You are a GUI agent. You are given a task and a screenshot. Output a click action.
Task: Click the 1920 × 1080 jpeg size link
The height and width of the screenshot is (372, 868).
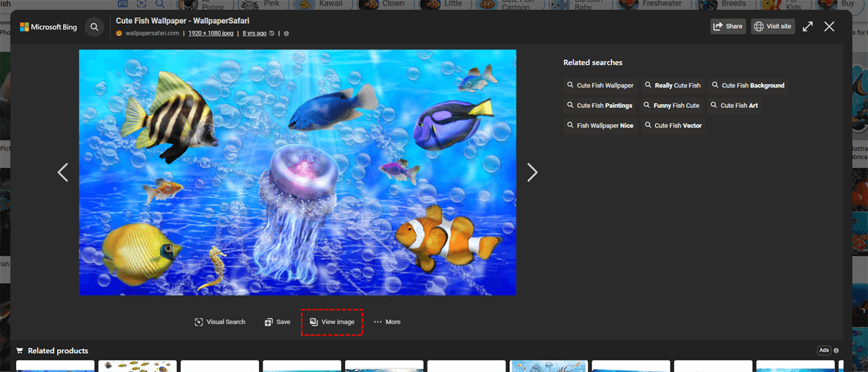coord(212,33)
